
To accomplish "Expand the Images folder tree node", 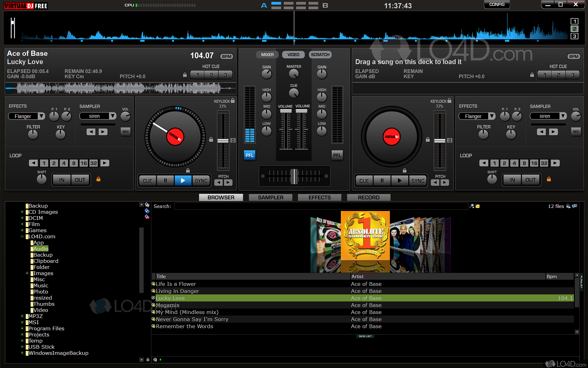I will [x=27, y=273].
